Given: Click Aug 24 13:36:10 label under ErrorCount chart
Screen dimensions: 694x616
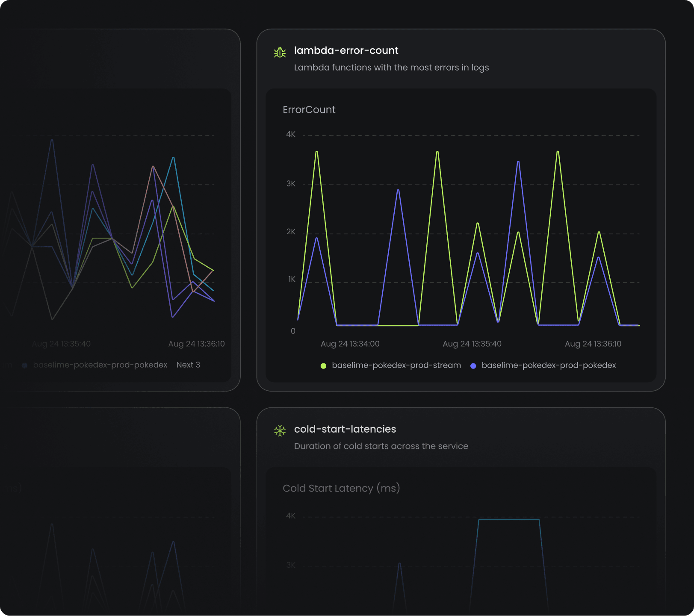Looking at the screenshot, I should click(593, 344).
